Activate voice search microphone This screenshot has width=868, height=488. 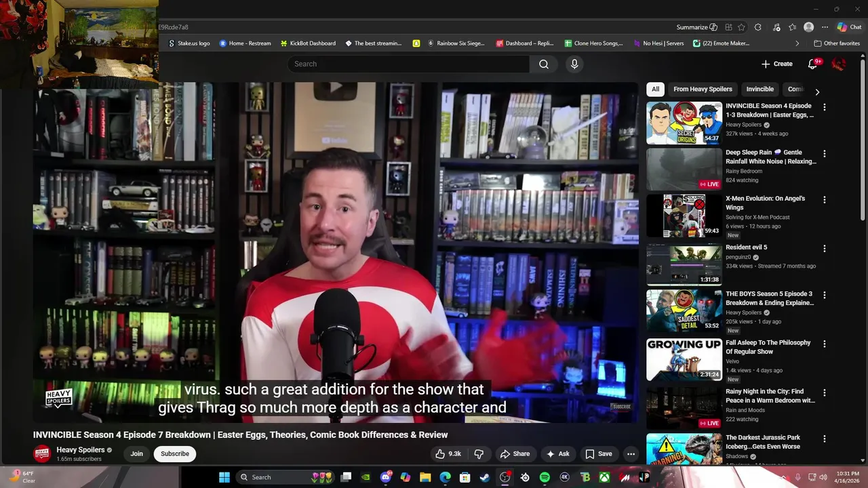574,64
